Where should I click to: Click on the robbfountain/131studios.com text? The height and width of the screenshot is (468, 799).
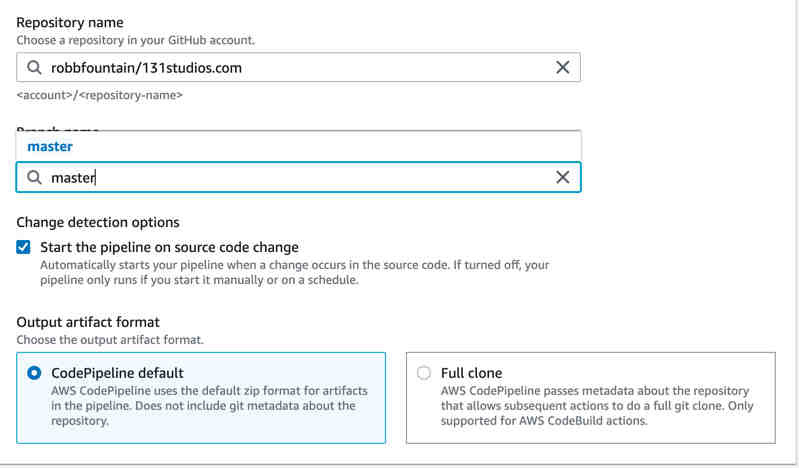(146, 68)
